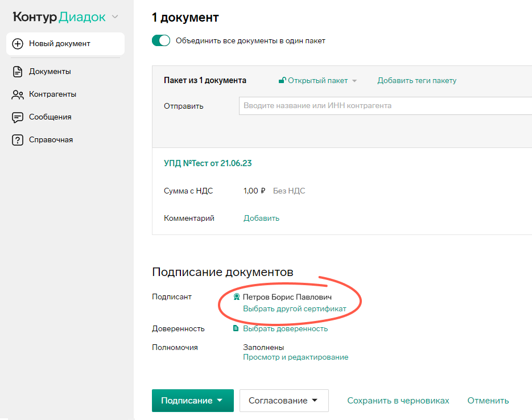Open the Документы section
The image size is (532, 420).
click(x=50, y=72)
